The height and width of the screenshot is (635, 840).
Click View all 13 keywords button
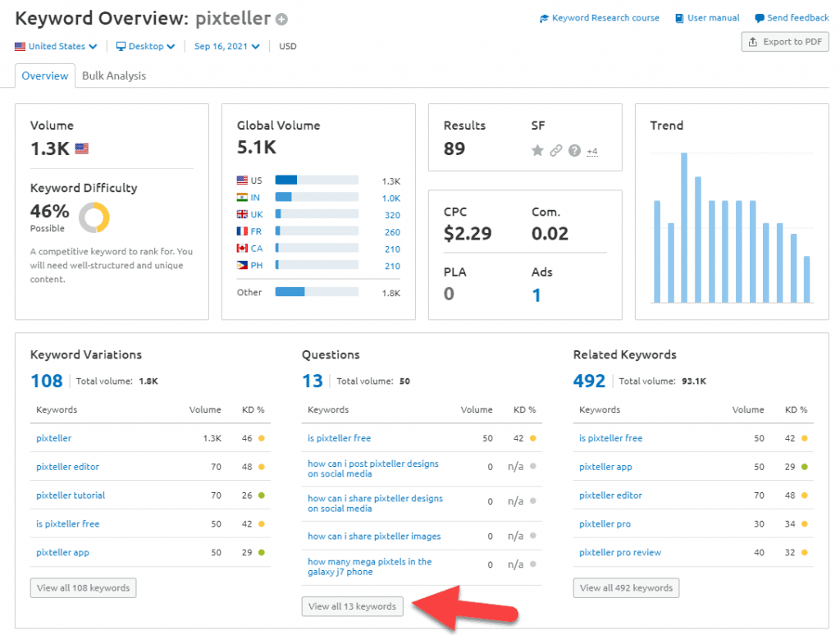[x=352, y=606]
